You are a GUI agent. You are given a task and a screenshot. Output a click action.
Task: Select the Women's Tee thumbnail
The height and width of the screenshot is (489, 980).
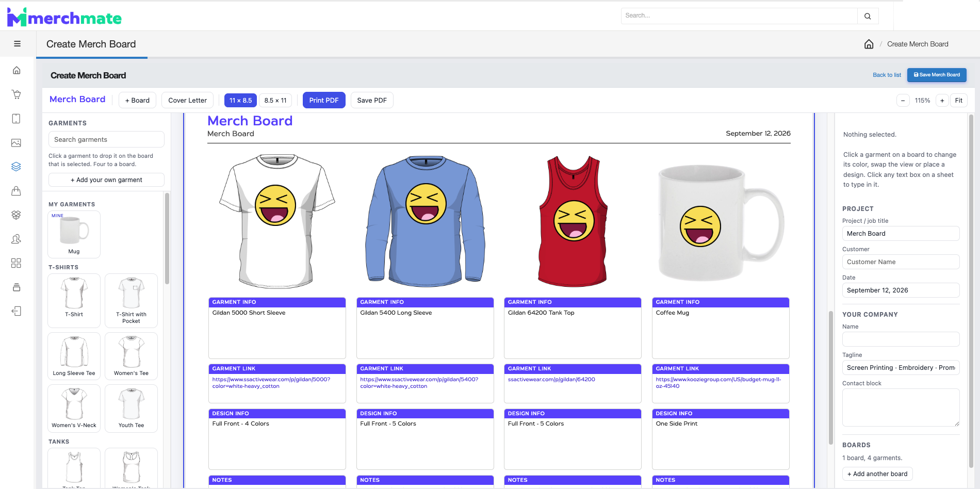131,356
